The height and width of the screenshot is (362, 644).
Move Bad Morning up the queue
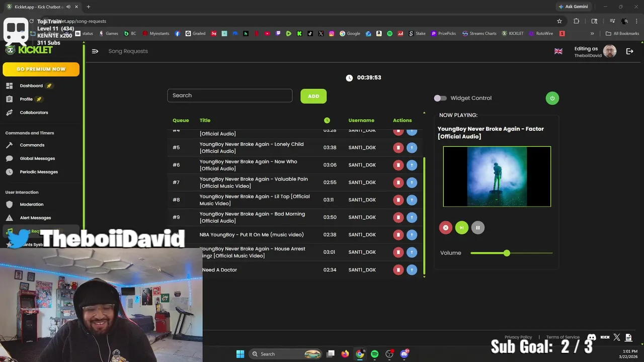click(412, 217)
